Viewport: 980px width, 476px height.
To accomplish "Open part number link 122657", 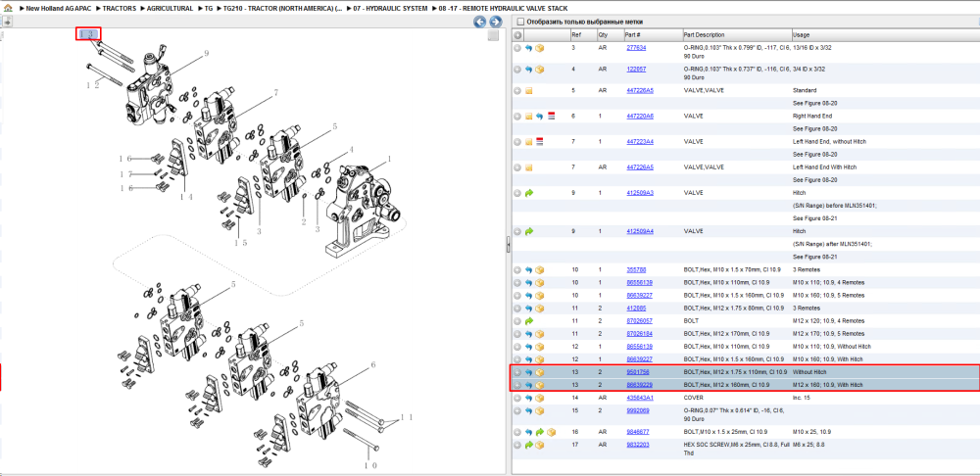I will click(x=636, y=69).
